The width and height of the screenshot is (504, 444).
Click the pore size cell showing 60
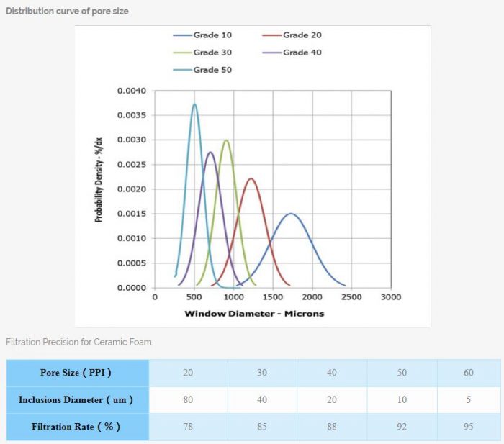tap(468, 373)
